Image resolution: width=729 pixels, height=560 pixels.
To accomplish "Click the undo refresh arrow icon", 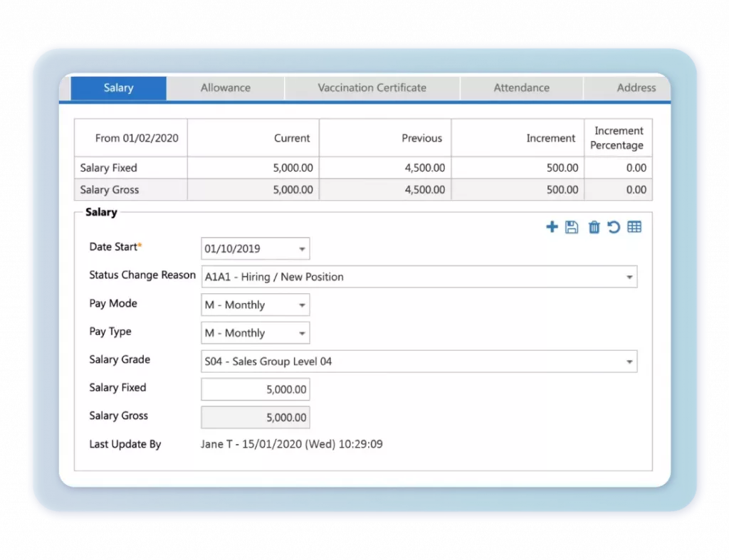I will pos(614,227).
